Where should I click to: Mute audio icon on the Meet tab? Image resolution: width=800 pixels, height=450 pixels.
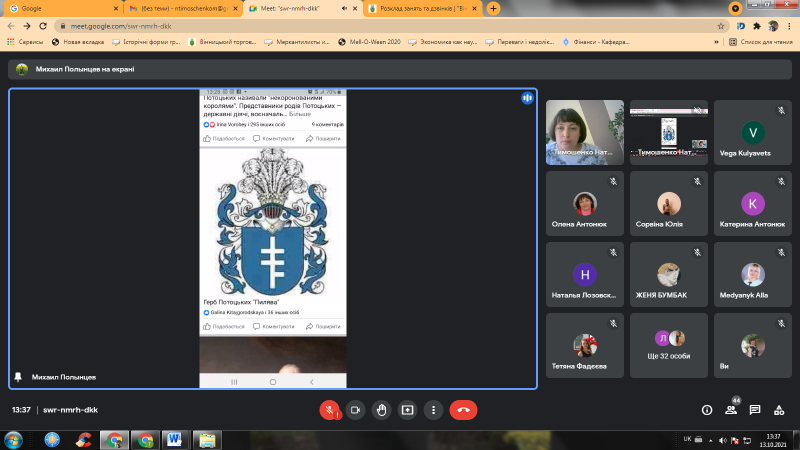point(344,9)
